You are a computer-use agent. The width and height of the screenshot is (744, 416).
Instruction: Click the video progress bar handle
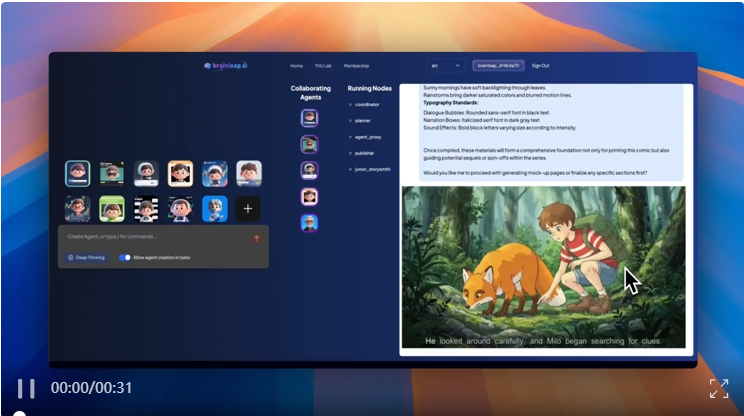point(19,414)
